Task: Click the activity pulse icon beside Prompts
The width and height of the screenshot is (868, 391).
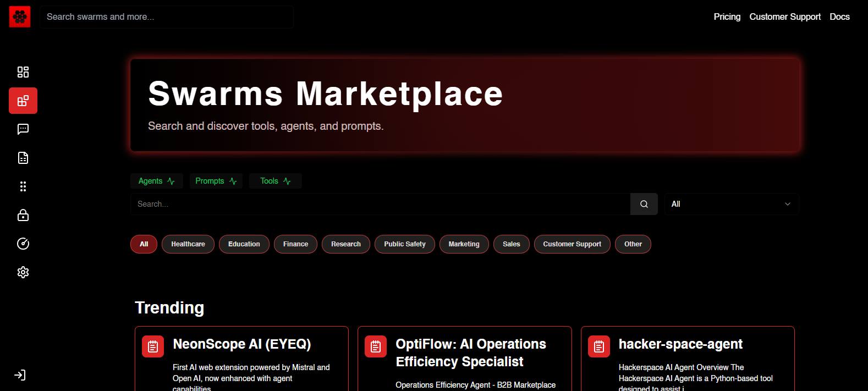Action: 233,181
